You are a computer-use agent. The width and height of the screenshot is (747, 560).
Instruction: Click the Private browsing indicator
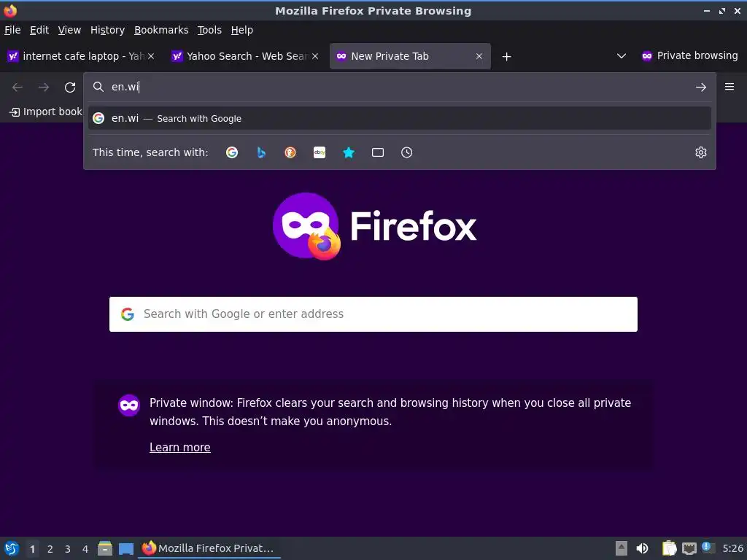690,55
